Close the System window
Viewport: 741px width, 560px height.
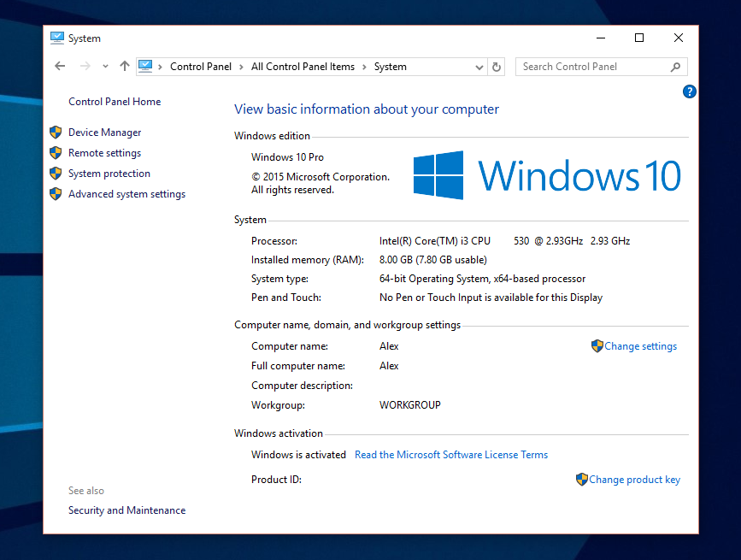click(x=678, y=38)
